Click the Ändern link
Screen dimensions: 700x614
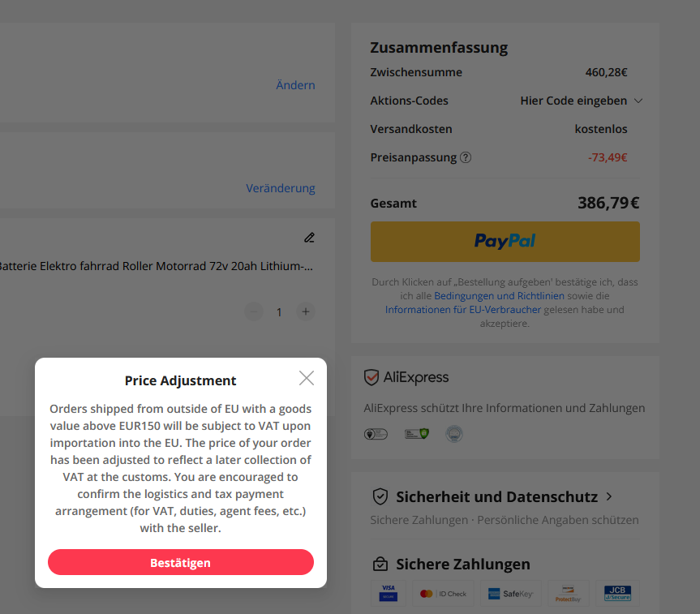click(x=295, y=85)
